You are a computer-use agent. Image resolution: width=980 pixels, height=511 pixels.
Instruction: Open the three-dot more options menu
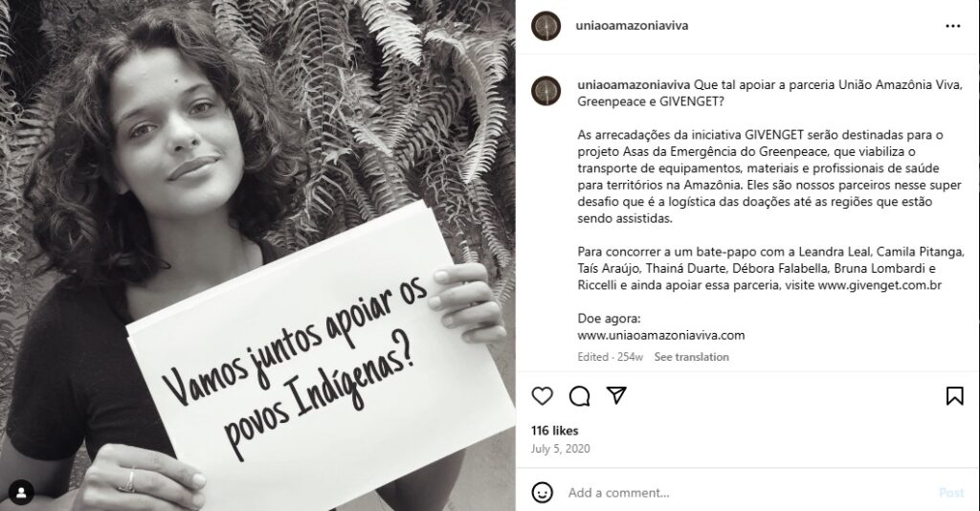click(x=952, y=26)
